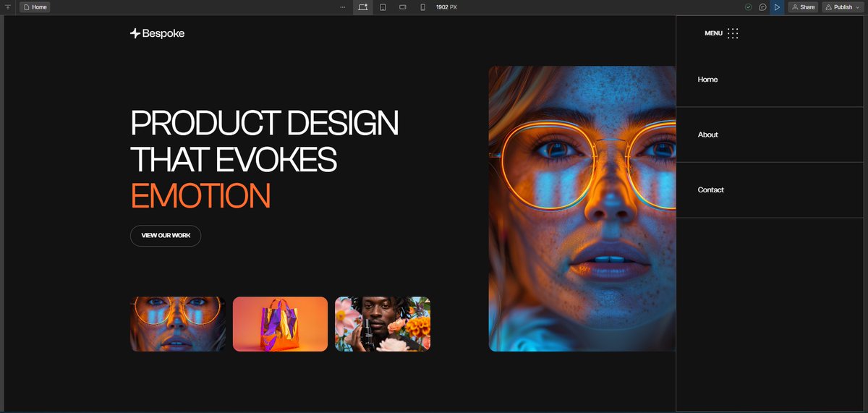Switch to the tablet portrait breakpoint
The height and width of the screenshot is (413, 868).
click(x=383, y=7)
